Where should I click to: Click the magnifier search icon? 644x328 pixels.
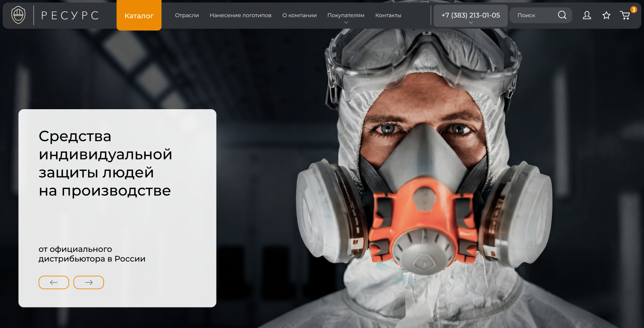click(x=562, y=15)
